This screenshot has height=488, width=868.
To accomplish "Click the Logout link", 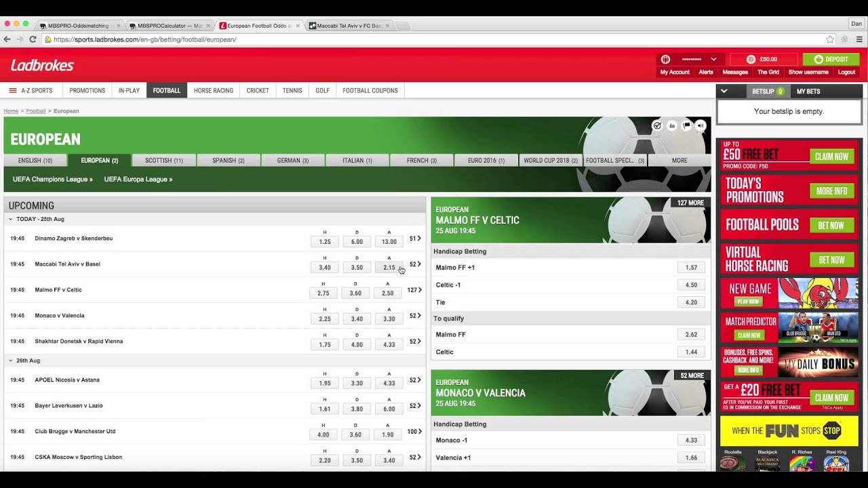I will [x=846, y=72].
